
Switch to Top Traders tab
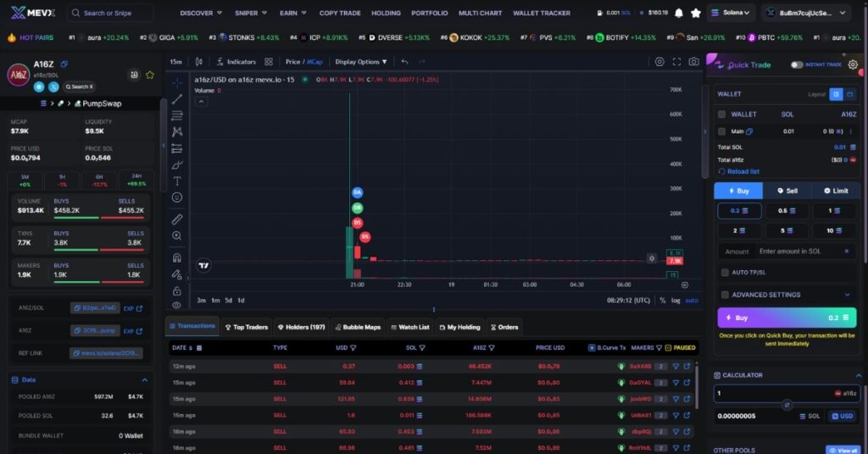click(247, 327)
